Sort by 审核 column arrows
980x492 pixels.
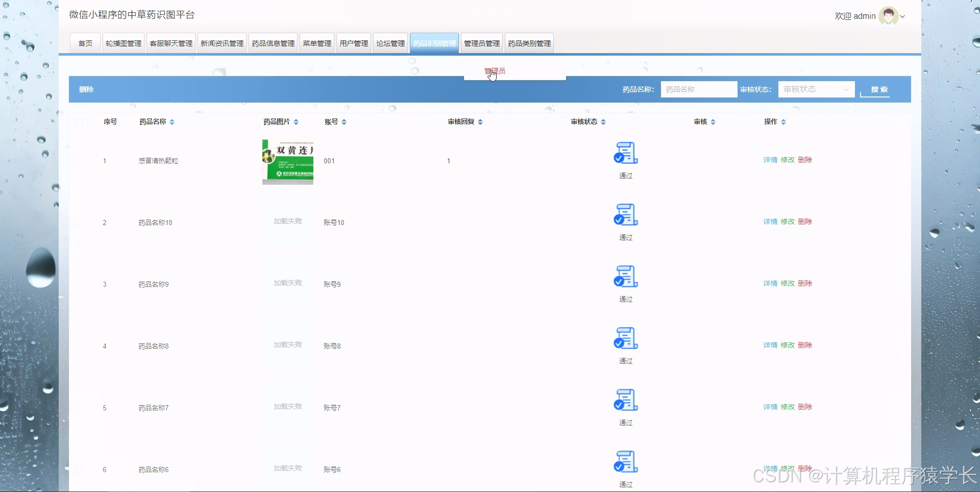pos(713,122)
